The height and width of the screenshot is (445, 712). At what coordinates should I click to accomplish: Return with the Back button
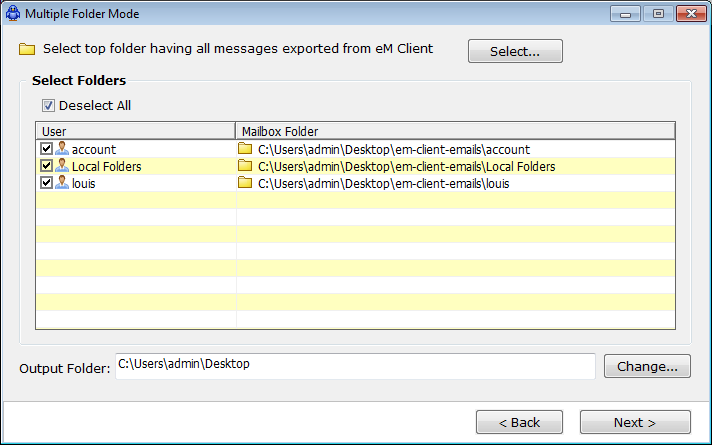519,422
